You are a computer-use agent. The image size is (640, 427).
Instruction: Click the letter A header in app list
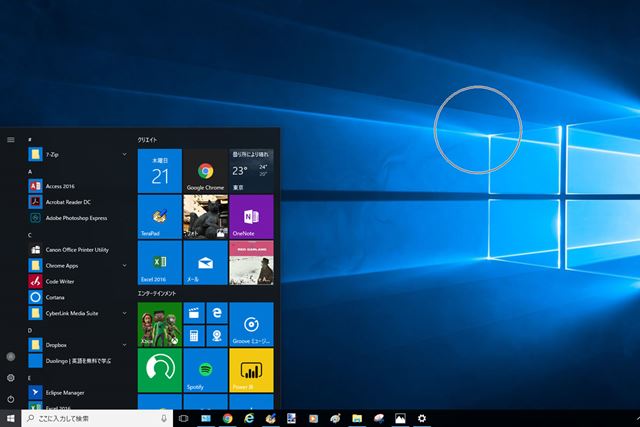point(30,172)
